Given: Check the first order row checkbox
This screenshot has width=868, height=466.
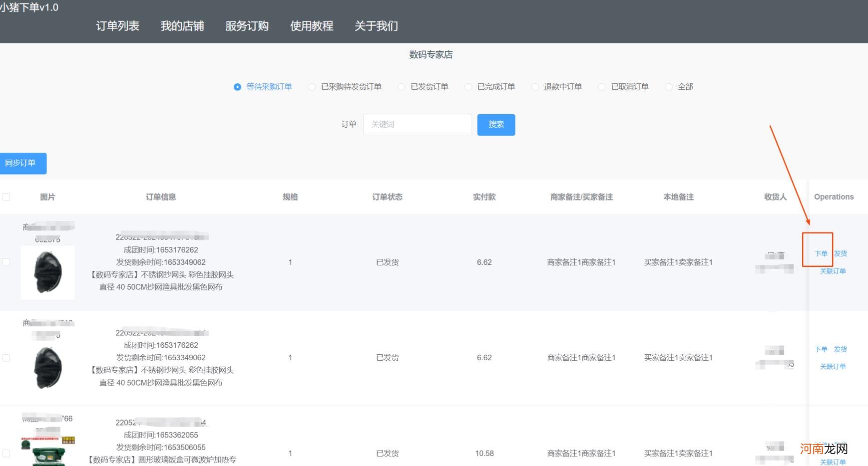Looking at the screenshot, I should 6,261.
